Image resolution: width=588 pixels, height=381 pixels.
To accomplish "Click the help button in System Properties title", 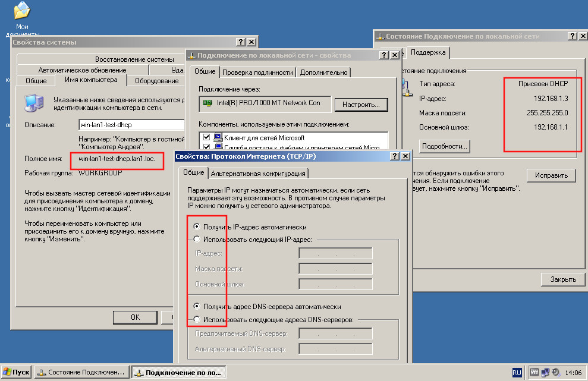I will 241,42.
